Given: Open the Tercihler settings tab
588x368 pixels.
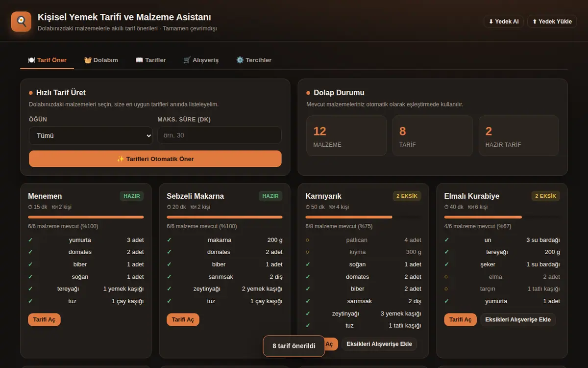Looking at the screenshot, I should pos(254,60).
